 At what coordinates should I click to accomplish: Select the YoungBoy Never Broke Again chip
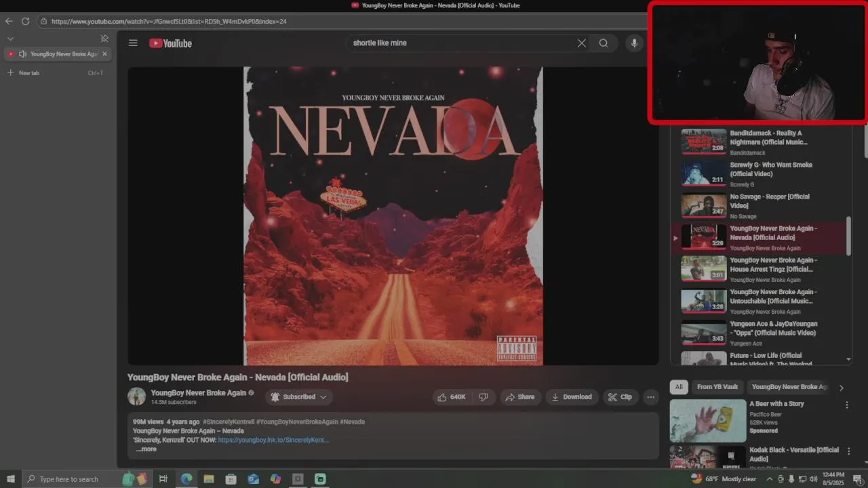789,387
